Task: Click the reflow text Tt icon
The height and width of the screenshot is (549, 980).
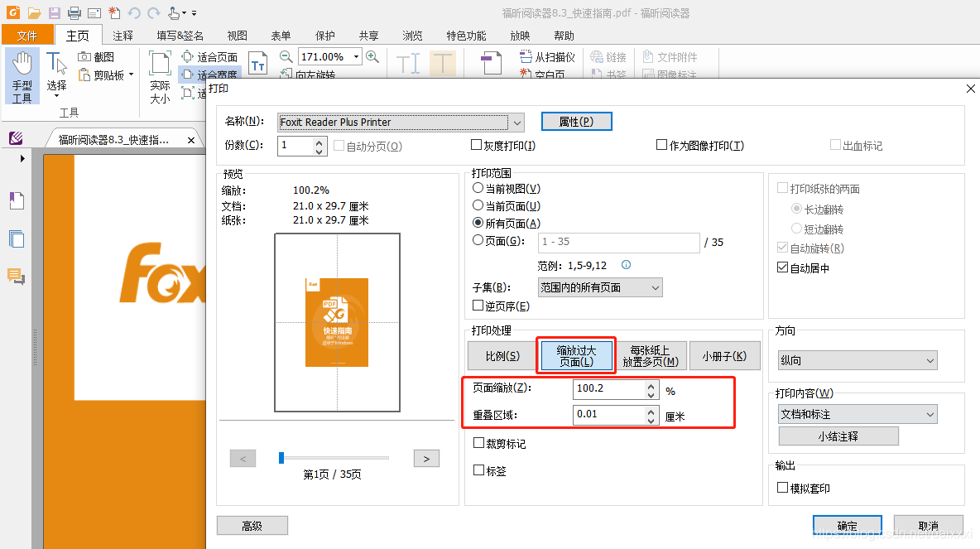Action: click(257, 63)
